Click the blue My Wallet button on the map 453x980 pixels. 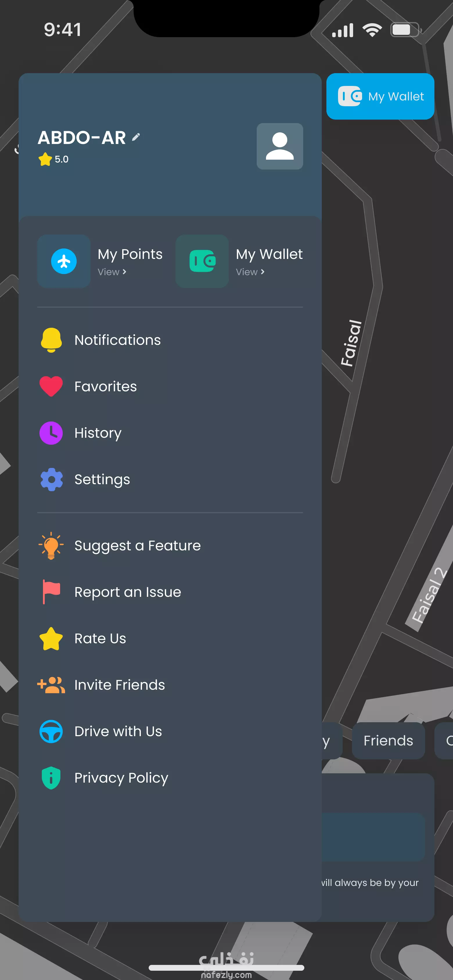pyautogui.click(x=380, y=96)
